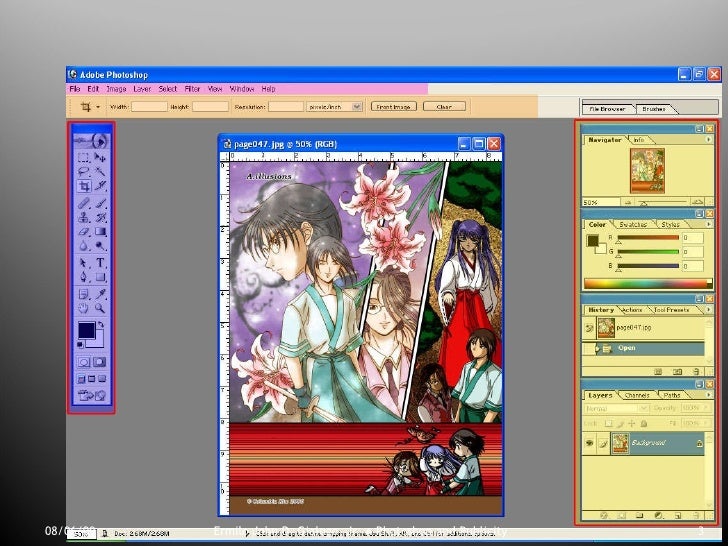This screenshot has width=728, height=546.
Task: Click the crop Width input field
Action: click(x=149, y=107)
